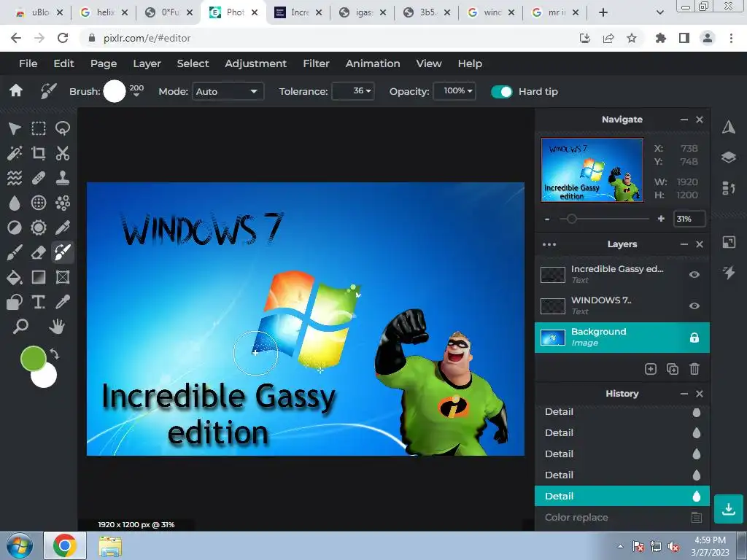Select the Color replace history step
747x560 pixels.
coord(622,517)
